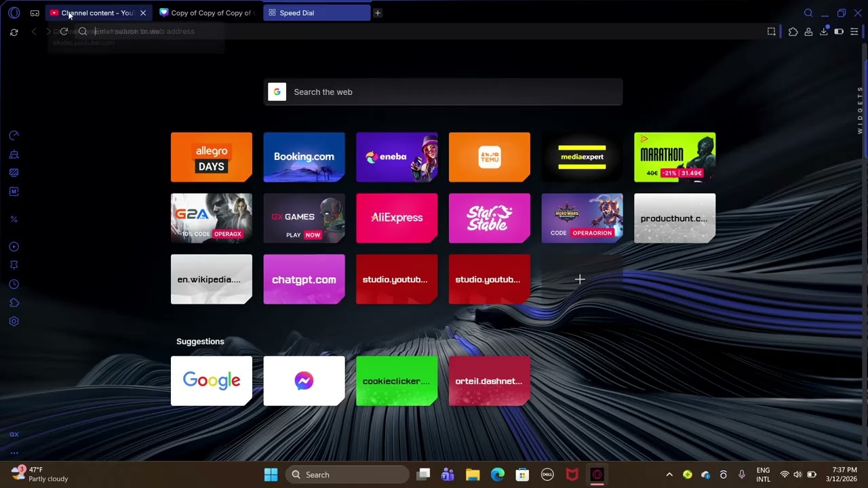
Task: Open the Eneba speed dial tile
Action: click(x=397, y=157)
